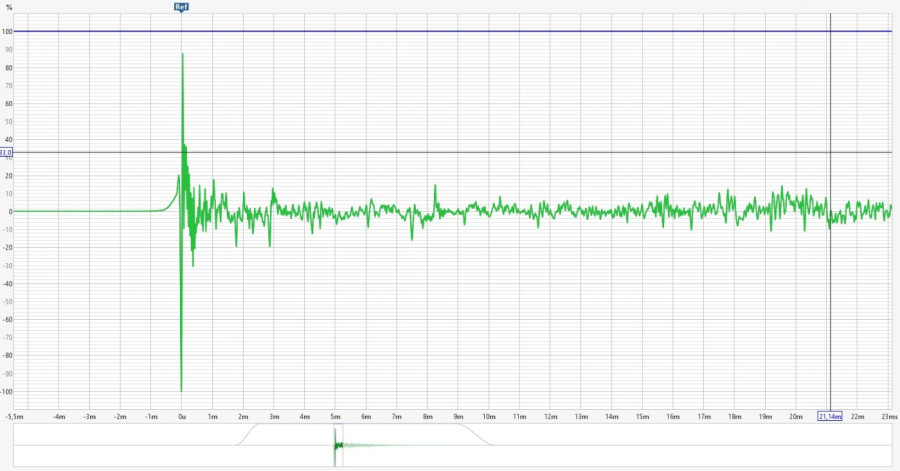This screenshot has width=900, height=471.
Task: Click the 0 label on the percent axis
Action: click(x=10, y=212)
